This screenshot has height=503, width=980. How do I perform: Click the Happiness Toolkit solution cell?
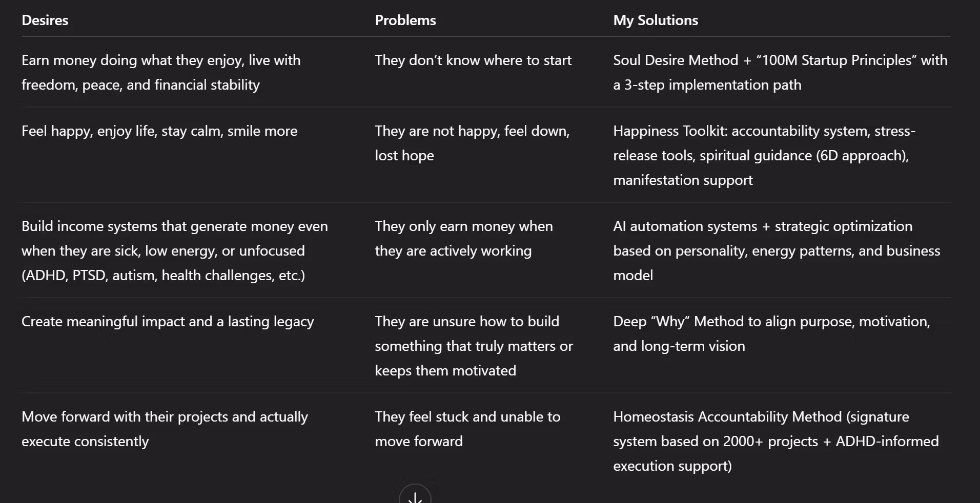764,155
